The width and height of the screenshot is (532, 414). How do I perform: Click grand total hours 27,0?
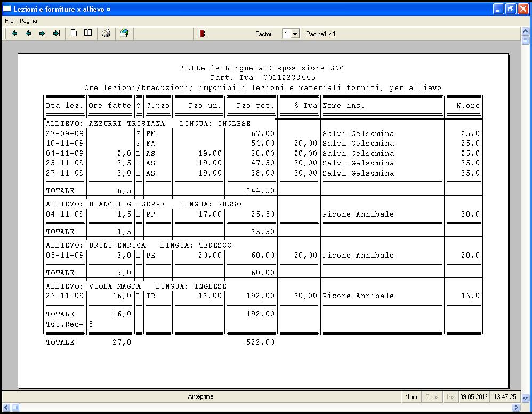122,343
